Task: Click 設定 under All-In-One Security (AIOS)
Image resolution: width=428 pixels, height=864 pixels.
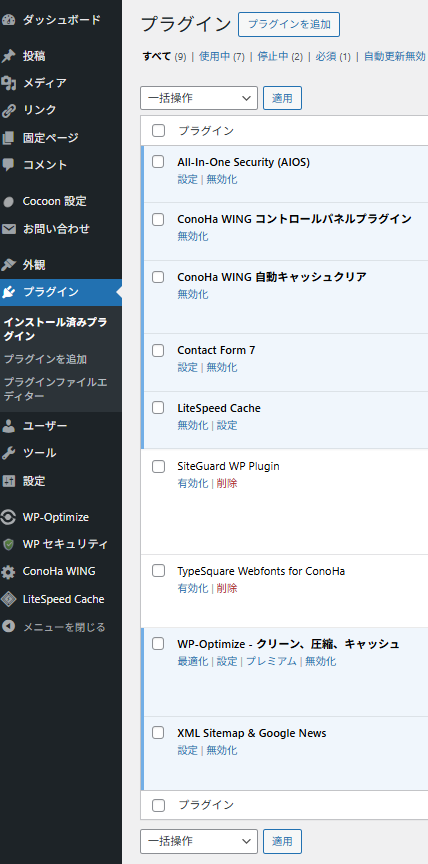Action: pyautogui.click(x=187, y=179)
